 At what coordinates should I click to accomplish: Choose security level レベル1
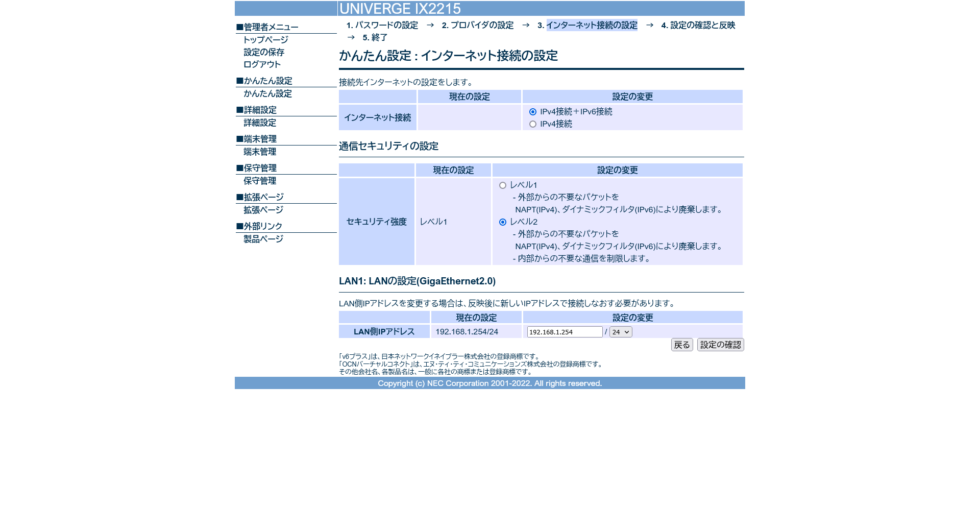pos(503,185)
